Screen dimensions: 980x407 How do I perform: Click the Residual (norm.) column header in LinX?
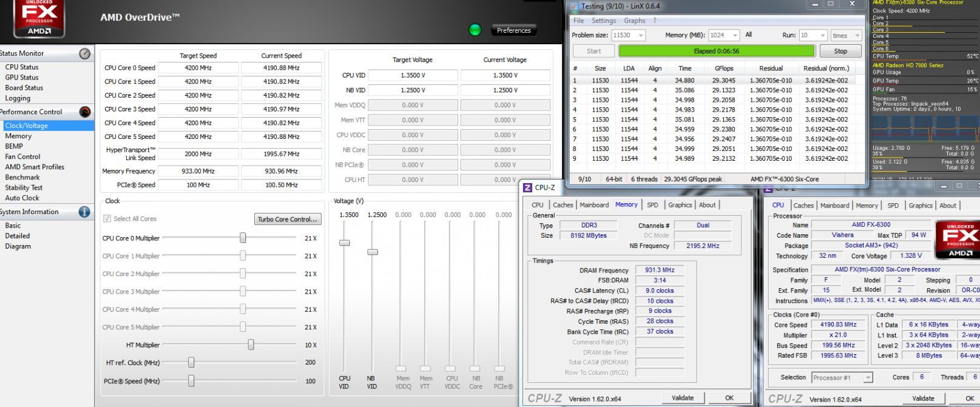(826, 69)
